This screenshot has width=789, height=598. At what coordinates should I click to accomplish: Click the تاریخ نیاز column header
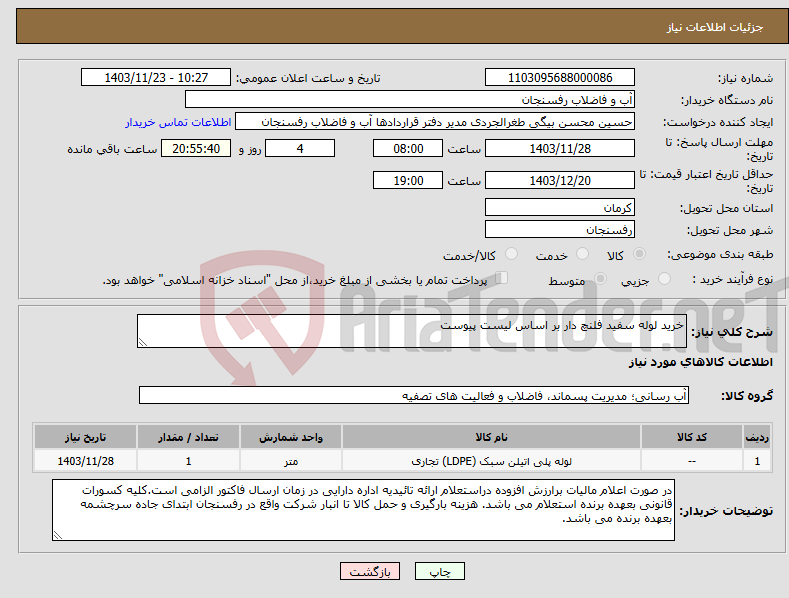pos(86,437)
